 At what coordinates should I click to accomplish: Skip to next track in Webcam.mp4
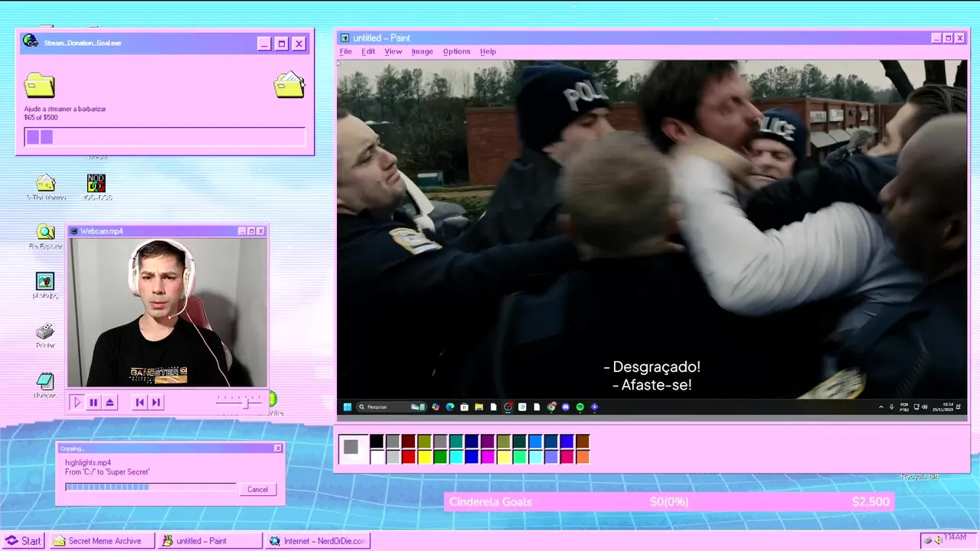point(156,402)
